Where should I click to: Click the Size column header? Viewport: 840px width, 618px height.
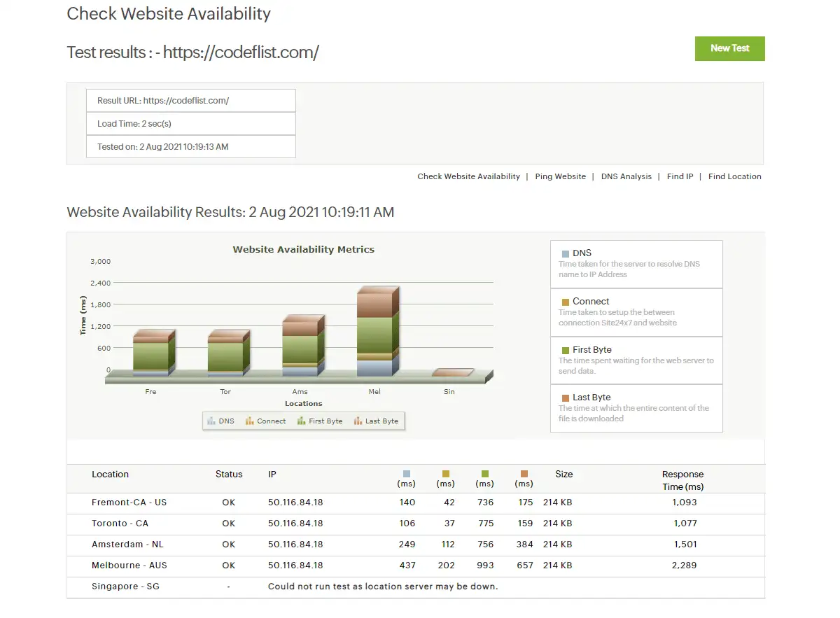563,474
